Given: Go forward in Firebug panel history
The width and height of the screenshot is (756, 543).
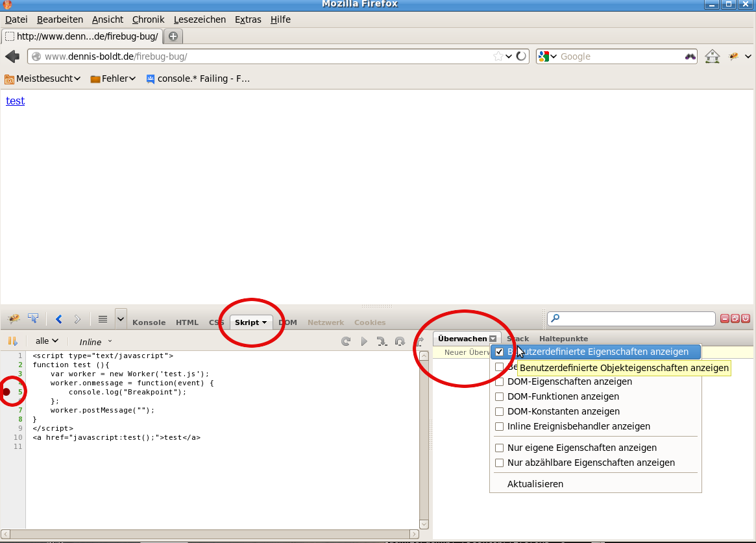Looking at the screenshot, I should 77,319.
